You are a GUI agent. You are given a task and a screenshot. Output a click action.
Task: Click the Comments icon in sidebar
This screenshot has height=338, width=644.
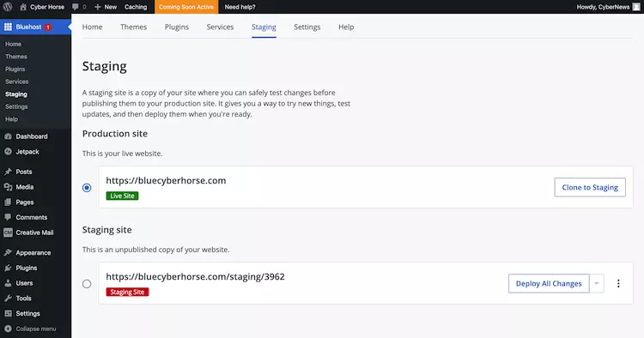8,217
